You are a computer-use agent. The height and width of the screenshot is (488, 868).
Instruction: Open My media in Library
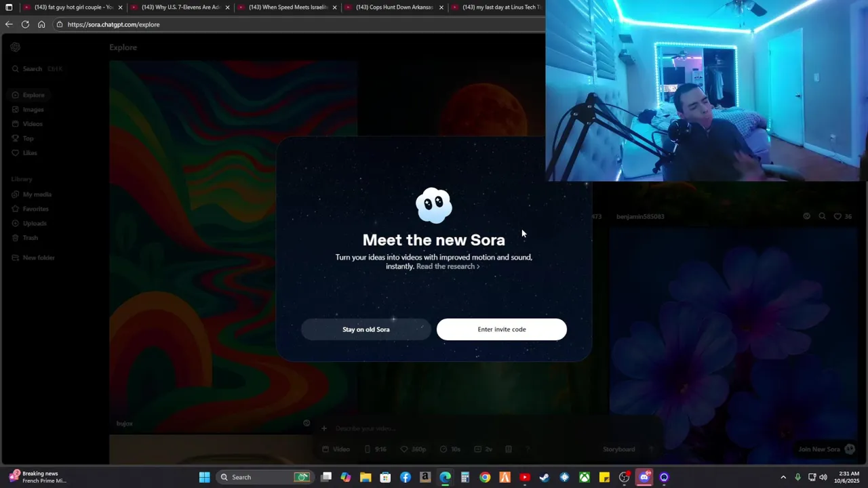(x=32, y=195)
